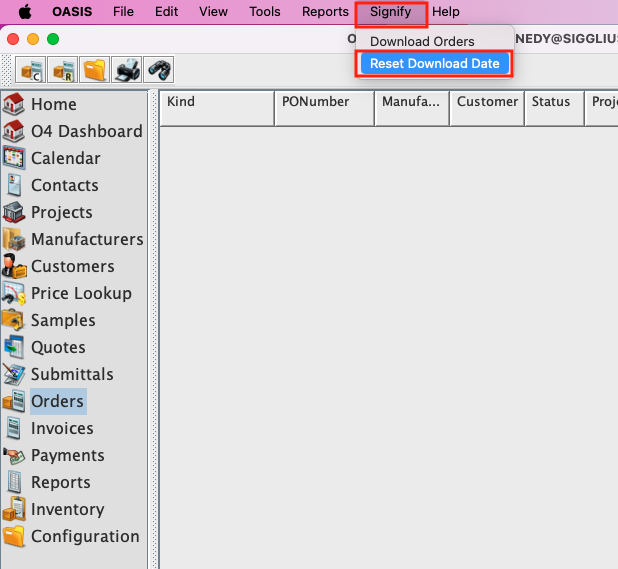Sort by the Kind column header

[x=217, y=108]
